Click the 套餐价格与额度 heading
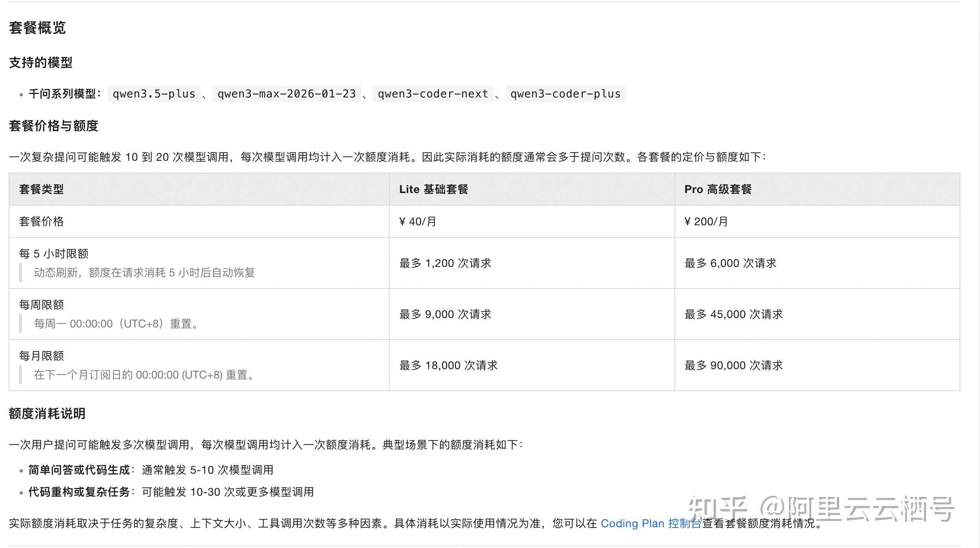980x548 pixels. coord(53,126)
